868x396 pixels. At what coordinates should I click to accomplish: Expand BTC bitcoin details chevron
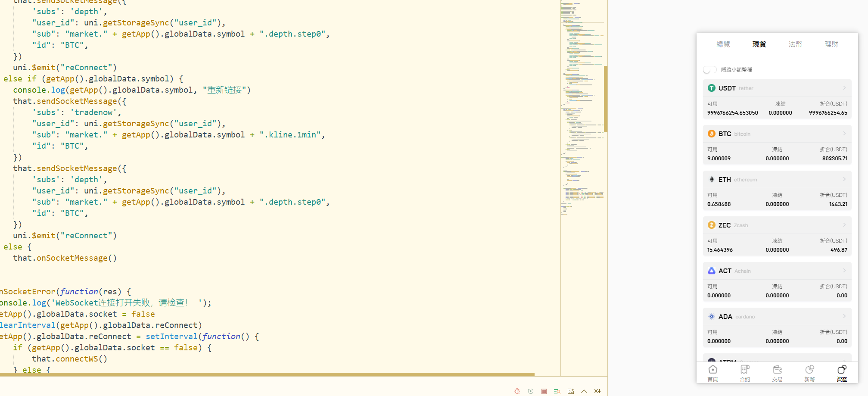click(844, 134)
